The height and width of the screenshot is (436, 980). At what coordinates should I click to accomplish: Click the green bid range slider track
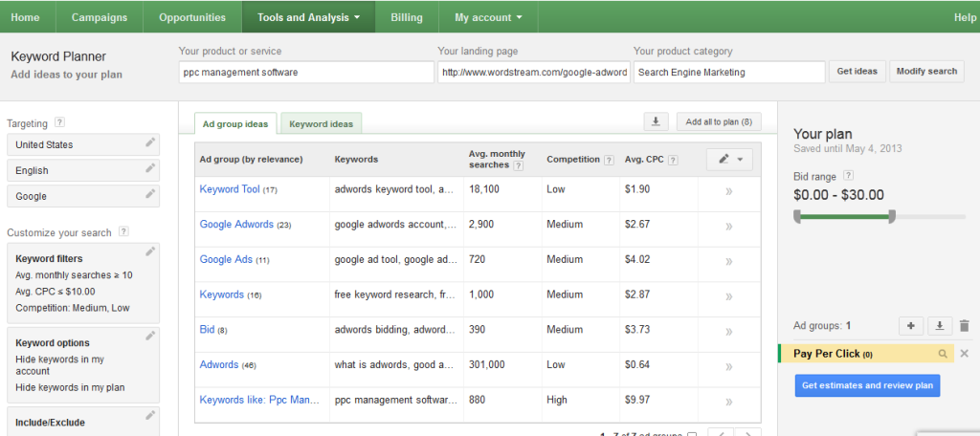click(844, 217)
